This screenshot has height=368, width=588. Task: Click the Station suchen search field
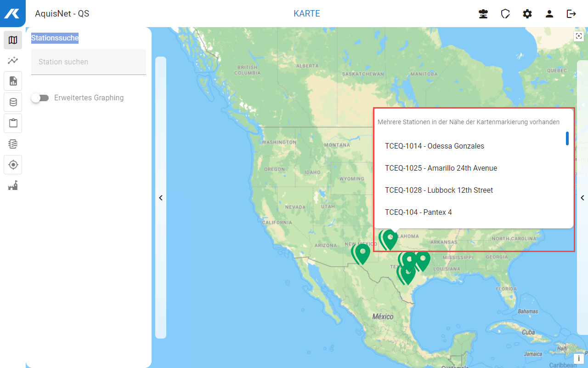click(88, 62)
